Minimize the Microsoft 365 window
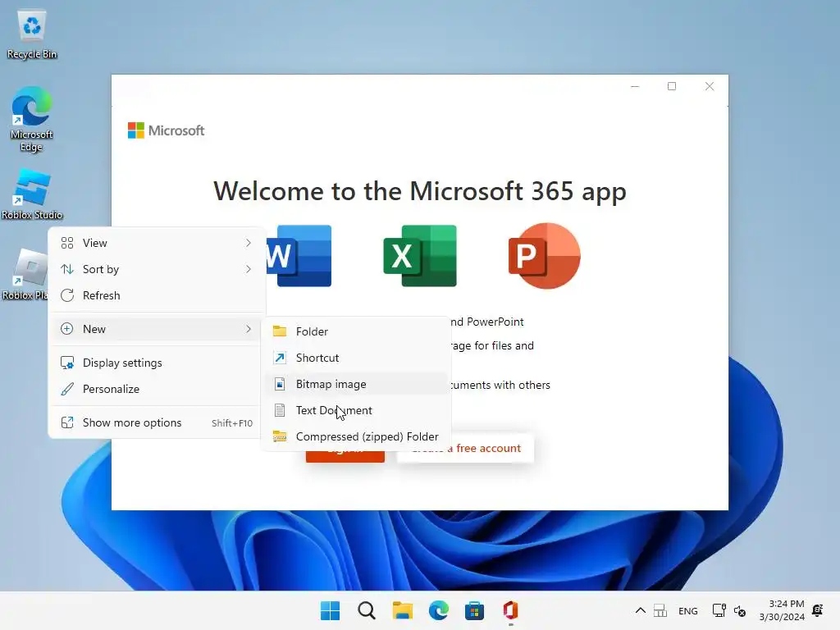 click(x=635, y=86)
